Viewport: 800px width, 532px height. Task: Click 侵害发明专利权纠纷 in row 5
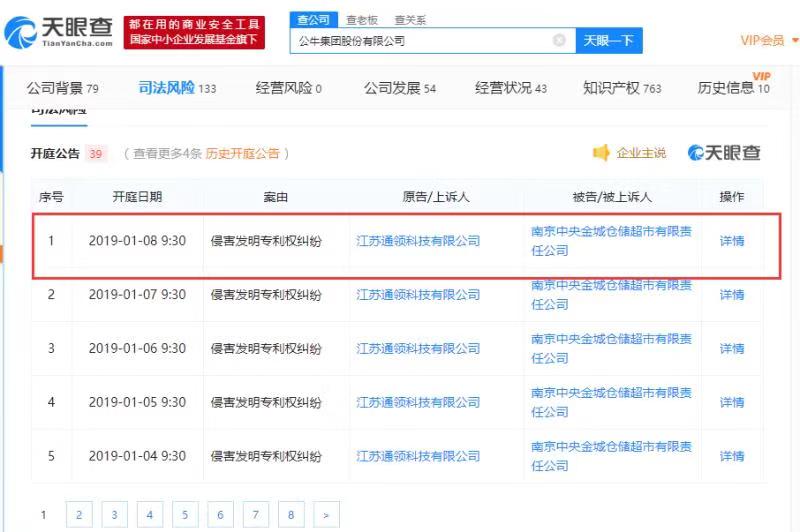[266, 456]
